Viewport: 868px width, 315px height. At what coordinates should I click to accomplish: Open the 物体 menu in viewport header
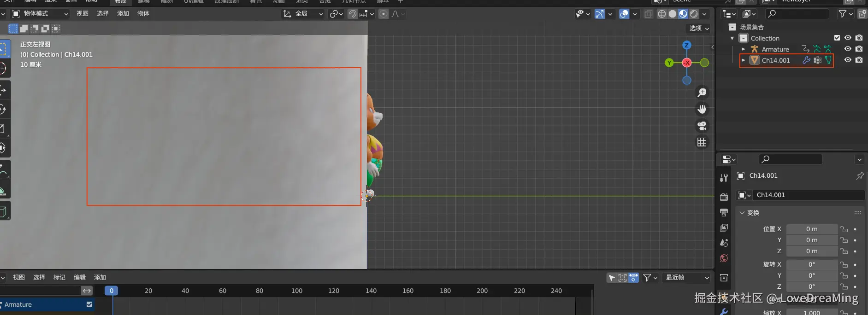click(143, 14)
